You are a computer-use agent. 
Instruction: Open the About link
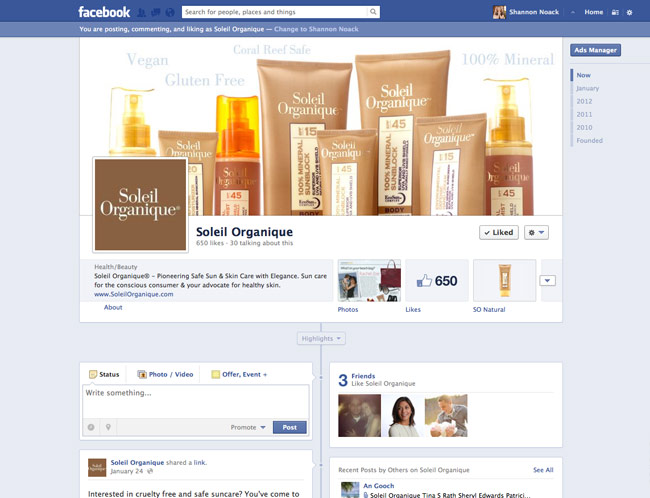coord(113,307)
